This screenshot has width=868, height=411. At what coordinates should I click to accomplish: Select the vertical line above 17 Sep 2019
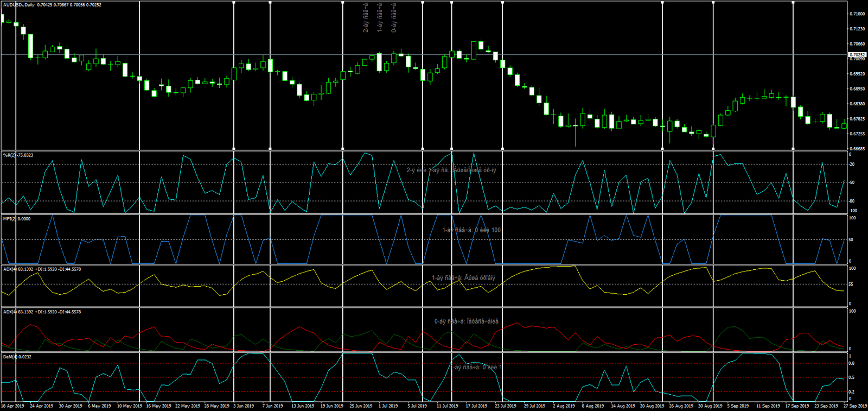coord(793,76)
